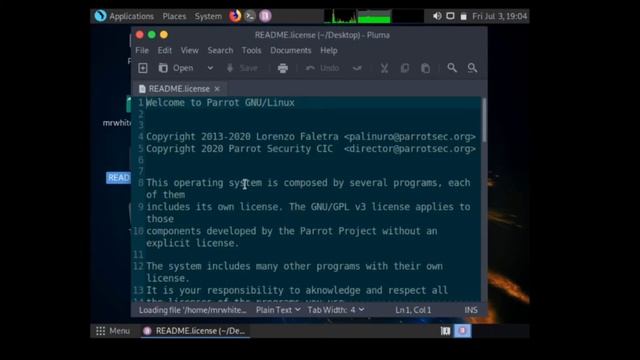The width and height of the screenshot is (640, 360).
Task: Open Find with the magnifier icon
Action: coord(452,68)
